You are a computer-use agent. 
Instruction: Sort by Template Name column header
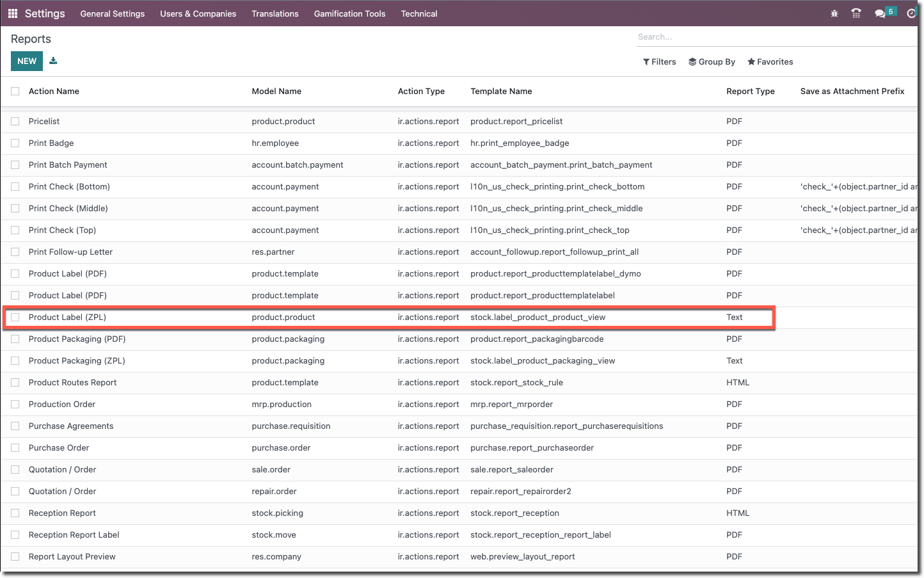point(501,92)
